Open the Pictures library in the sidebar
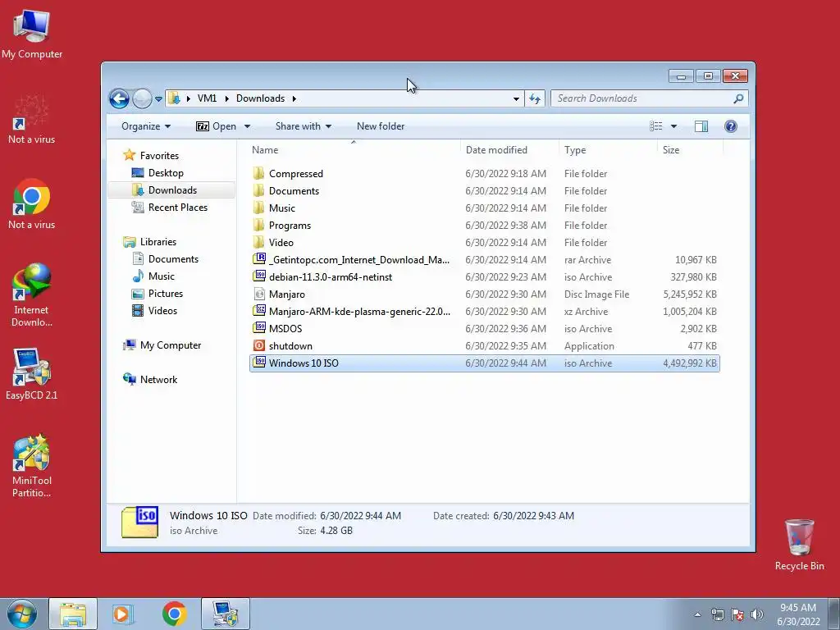This screenshot has width=840, height=630. coord(166,294)
